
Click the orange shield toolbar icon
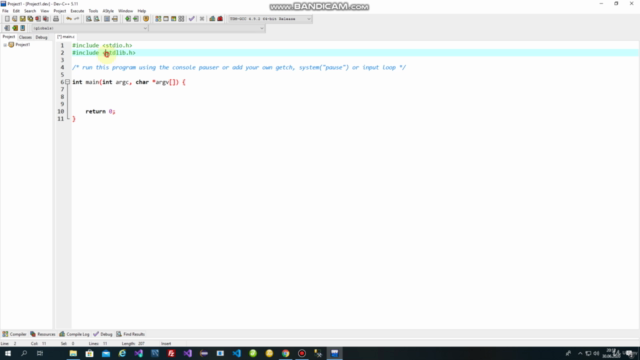[x=146, y=19]
